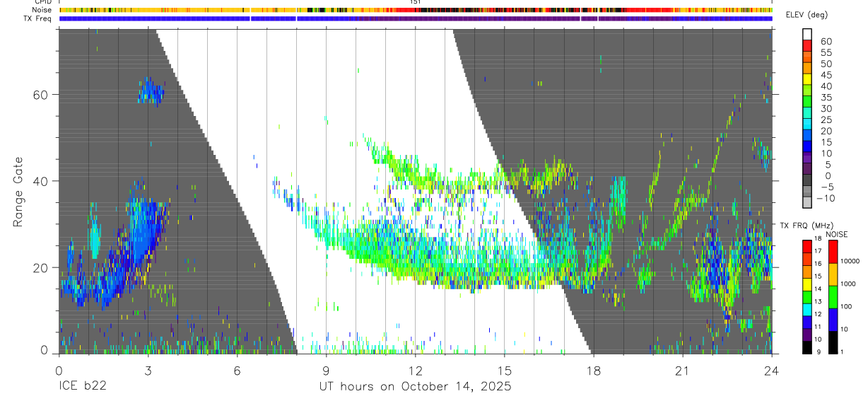Click the 'NOISE' legend title above the bar
The width and height of the screenshot is (868, 401).
836,234
